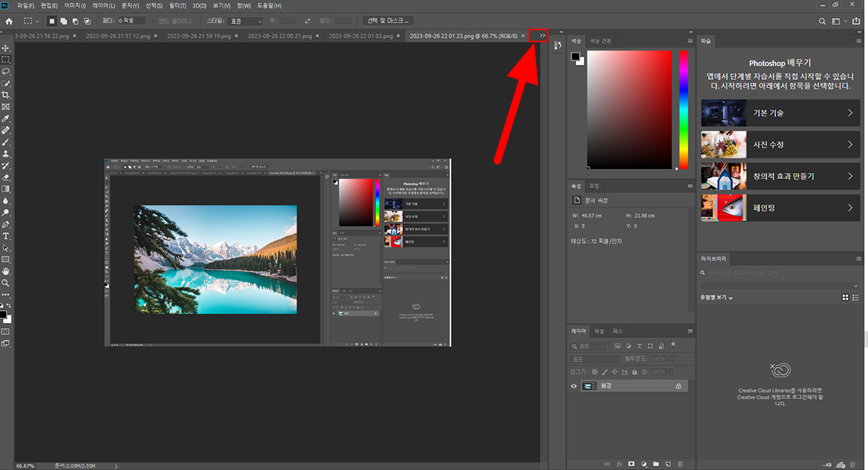Click the 선택 및 마스크 button
The height and width of the screenshot is (470, 868).
pos(387,21)
